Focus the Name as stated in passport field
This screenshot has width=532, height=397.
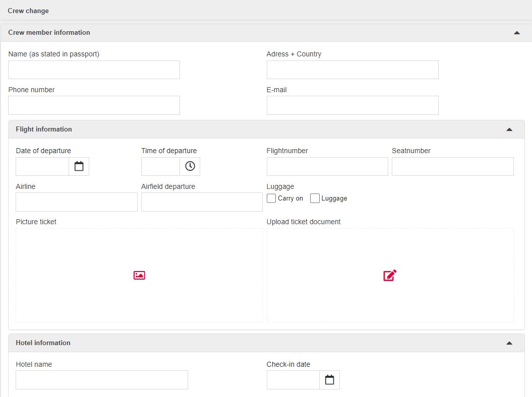click(x=94, y=70)
